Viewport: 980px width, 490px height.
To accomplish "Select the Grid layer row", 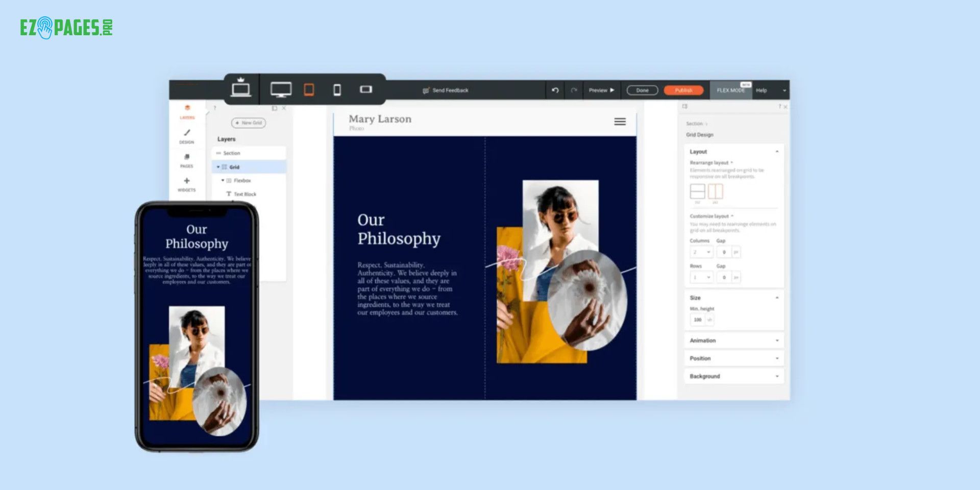I will tap(249, 167).
